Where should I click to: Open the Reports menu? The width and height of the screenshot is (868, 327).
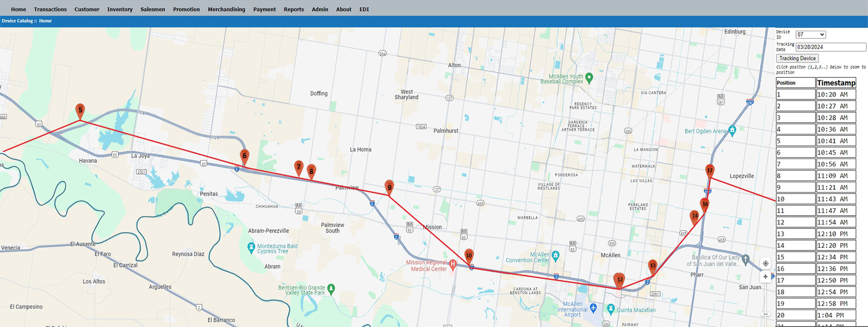(293, 9)
